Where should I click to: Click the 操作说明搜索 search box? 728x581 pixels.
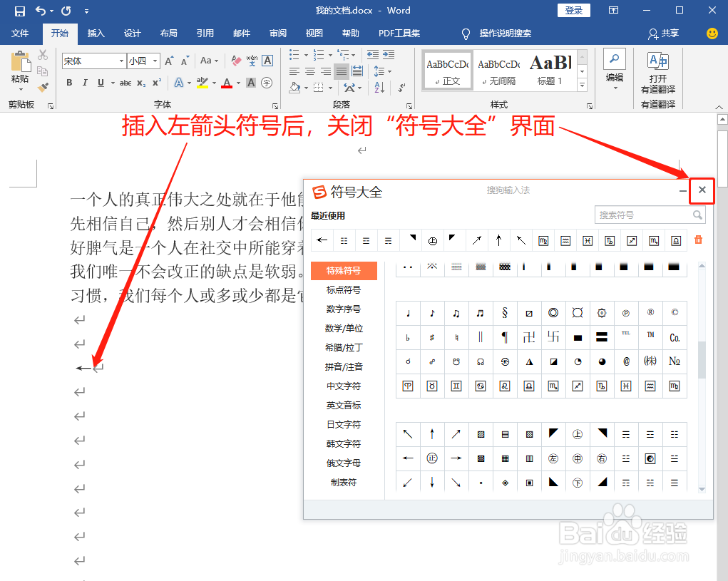pyautogui.click(x=505, y=34)
